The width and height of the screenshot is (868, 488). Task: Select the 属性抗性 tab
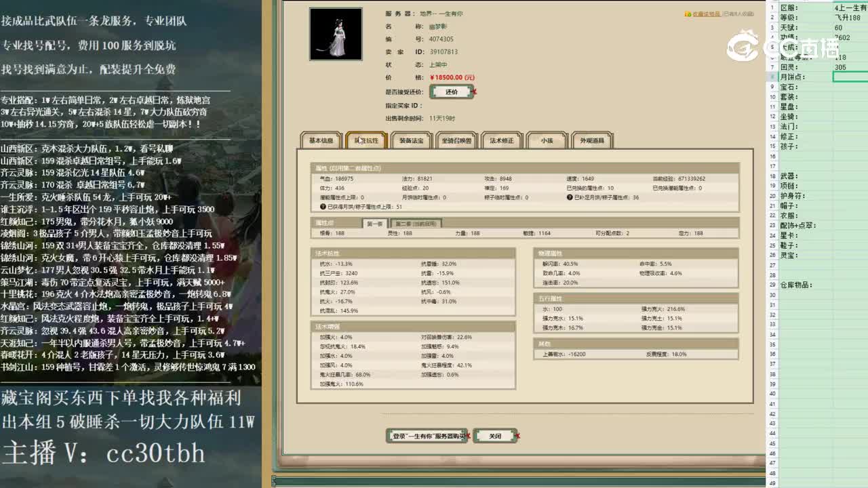366,140
